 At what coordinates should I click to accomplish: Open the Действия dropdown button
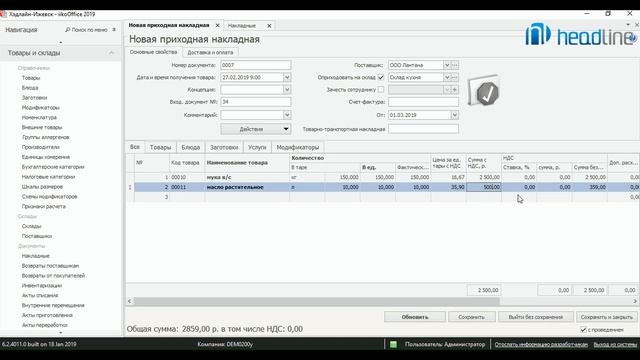point(256,129)
